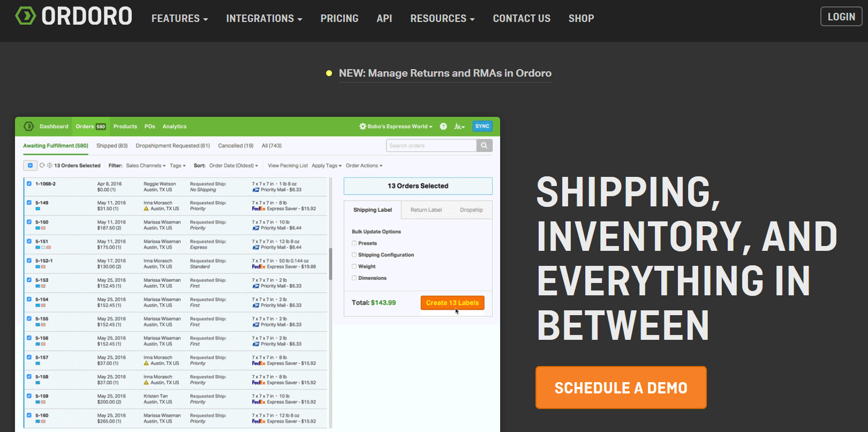The image size is (868, 432).
Task: Click the warning icon on order 5-158
Action: (x=146, y=383)
